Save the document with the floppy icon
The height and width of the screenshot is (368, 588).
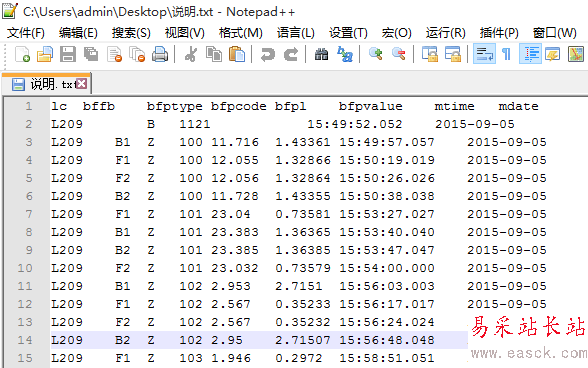click(68, 54)
